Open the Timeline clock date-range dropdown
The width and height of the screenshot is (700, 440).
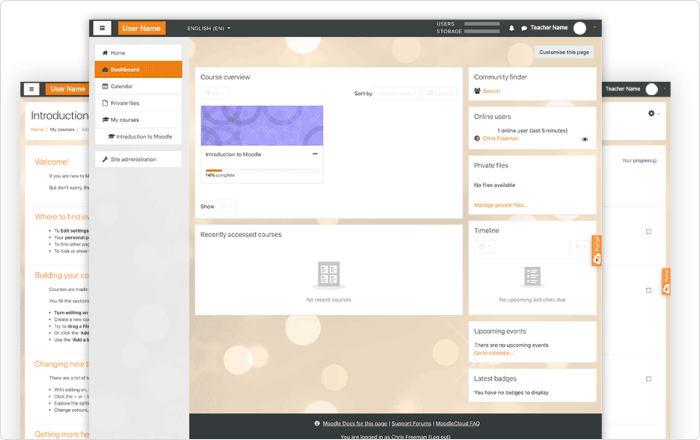coord(484,247)
